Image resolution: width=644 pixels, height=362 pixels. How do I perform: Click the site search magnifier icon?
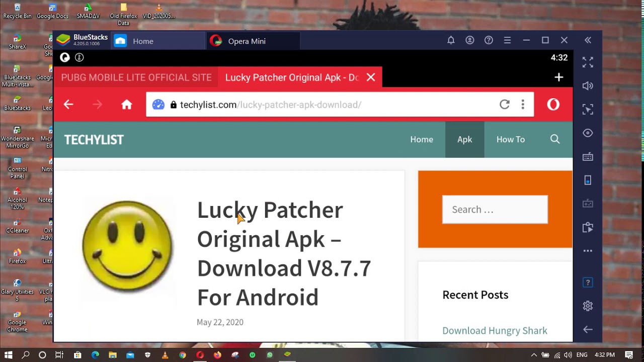point(555,139)
